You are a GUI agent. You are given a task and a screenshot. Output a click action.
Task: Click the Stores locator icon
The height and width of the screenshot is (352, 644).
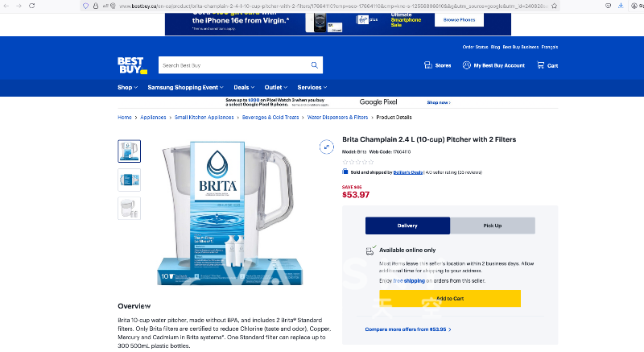(428, 65)
